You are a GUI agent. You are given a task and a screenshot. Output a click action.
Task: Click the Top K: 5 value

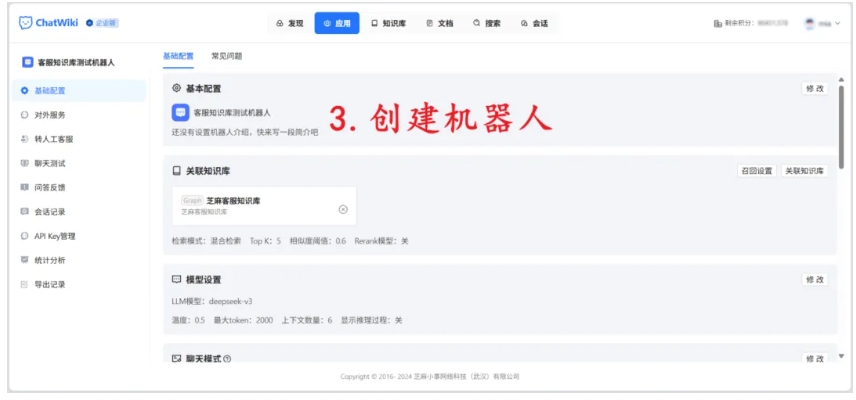265,241
